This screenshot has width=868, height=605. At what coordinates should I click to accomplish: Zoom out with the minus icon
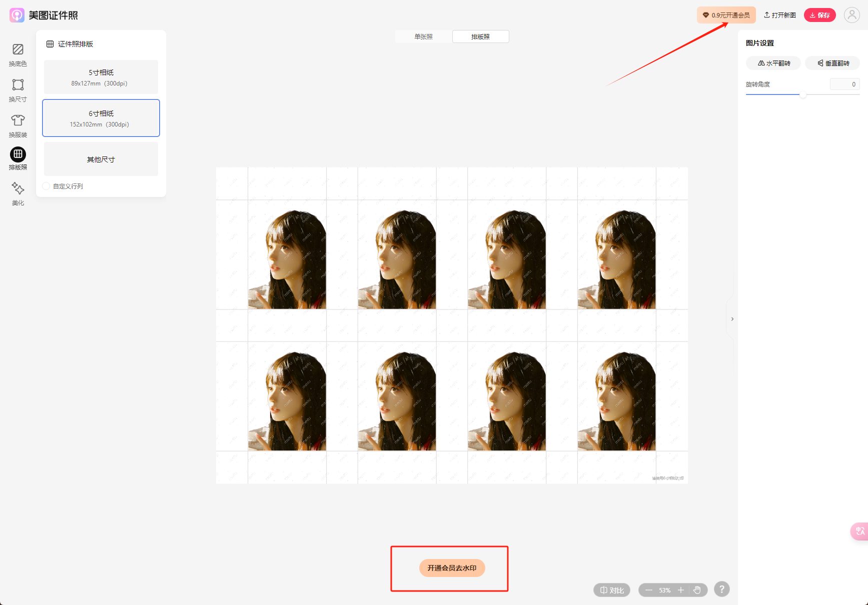[x=649, y=590]
